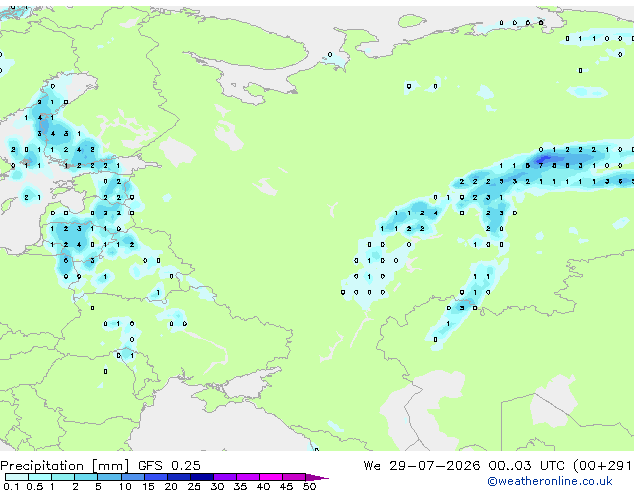Click the legend label '10'
Image resolution: width=634 pixels, height=490 pixels.
tap(125, 486)
